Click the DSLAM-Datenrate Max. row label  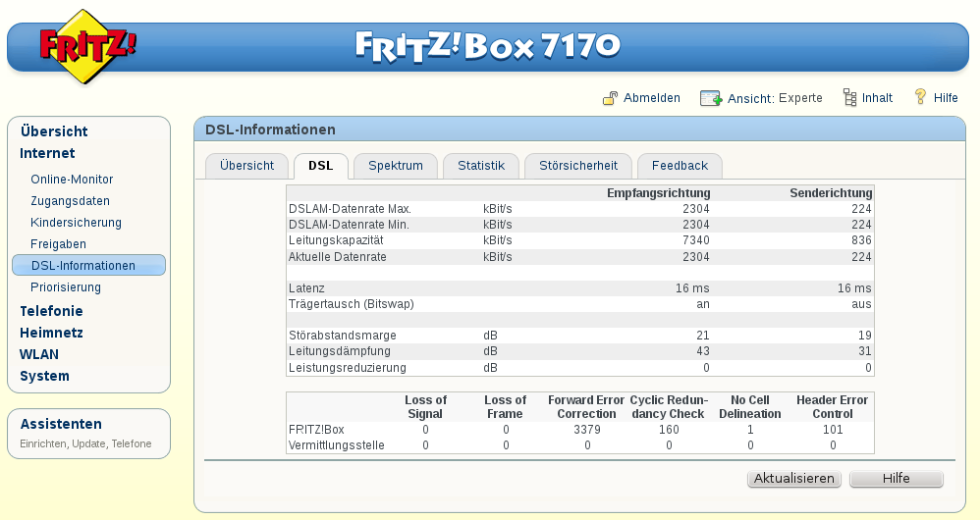350,209
